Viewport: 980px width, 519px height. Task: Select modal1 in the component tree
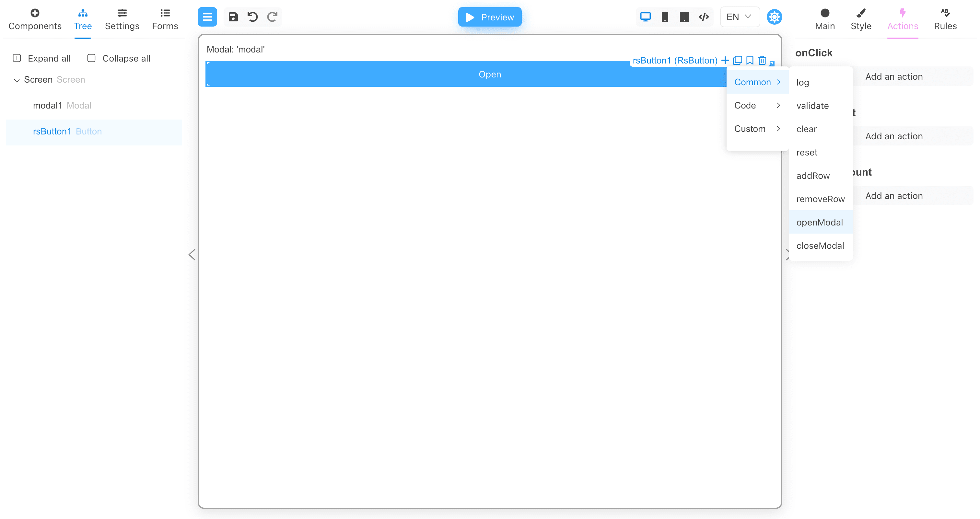[47, 105]
